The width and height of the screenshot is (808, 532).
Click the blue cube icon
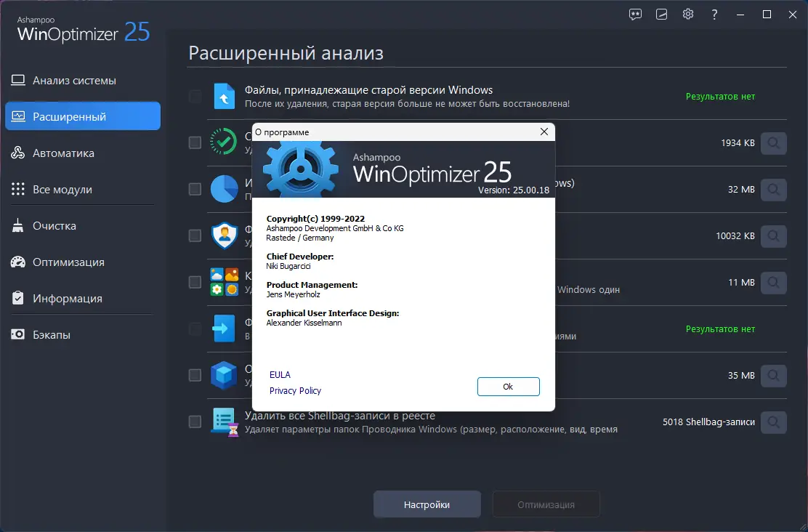pyautogui.click(x=224, y=375)
